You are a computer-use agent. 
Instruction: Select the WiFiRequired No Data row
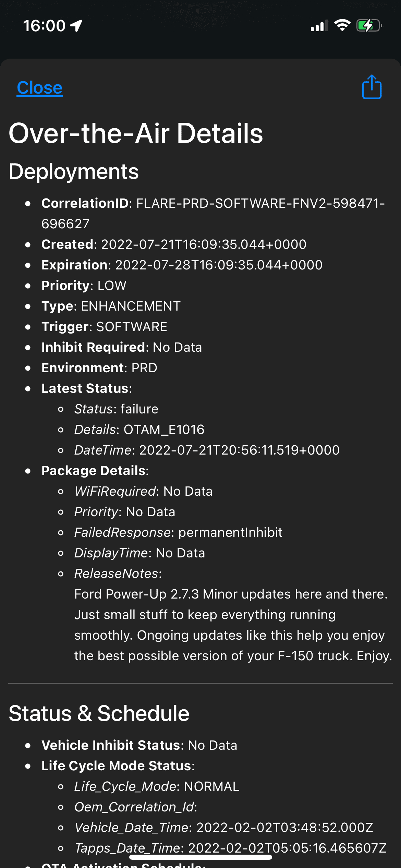143,491
